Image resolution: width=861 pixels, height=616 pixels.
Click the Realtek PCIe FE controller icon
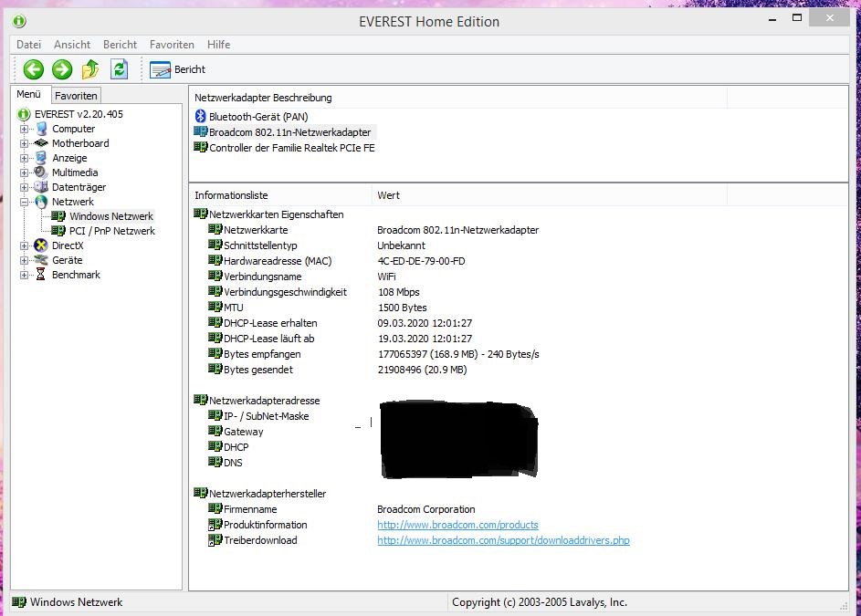click(201, 147)
